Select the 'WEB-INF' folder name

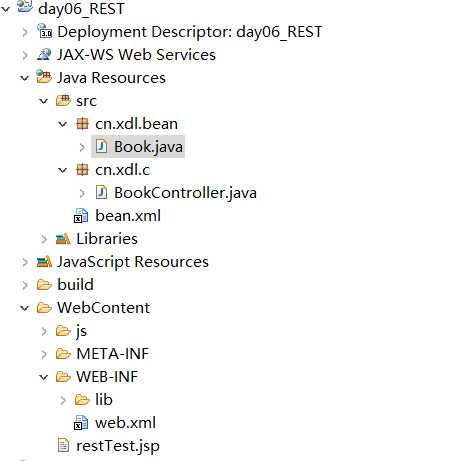[107, 377]
